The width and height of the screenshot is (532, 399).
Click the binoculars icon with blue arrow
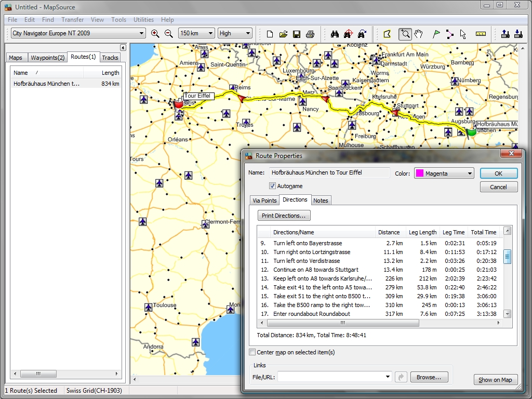click(362, 34)
